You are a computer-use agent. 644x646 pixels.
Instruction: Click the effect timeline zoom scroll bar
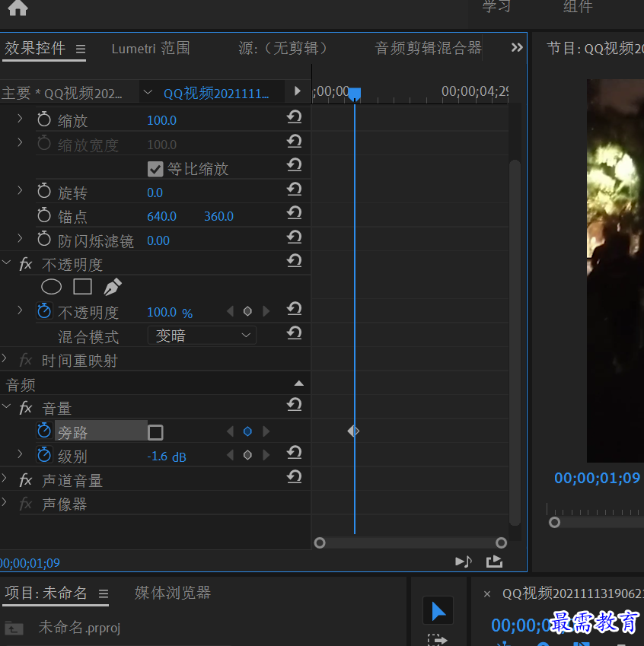point(410,543)
